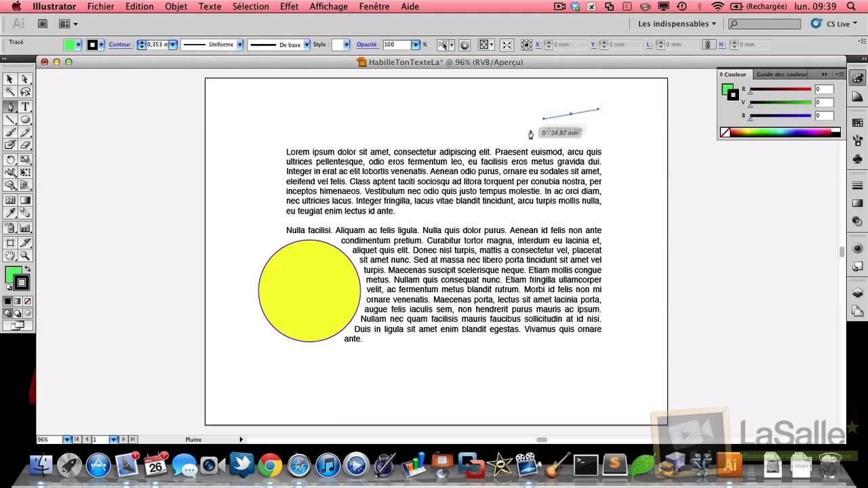Viewport: 868px width, 488px height.
Task: Click the green fill swatch in toolbox
Action: 13,274
